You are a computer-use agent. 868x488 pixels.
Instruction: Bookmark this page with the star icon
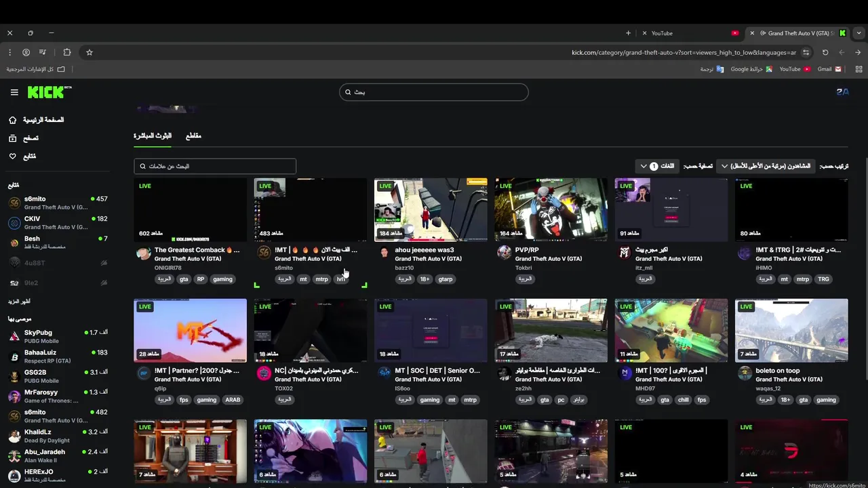(x=89, y=52)
